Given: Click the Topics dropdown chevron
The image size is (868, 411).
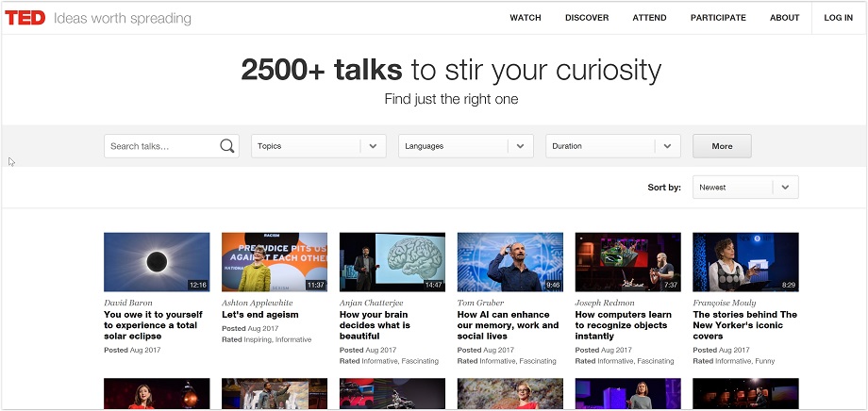Looking at the screenshot, I should (x=373, y=146).
